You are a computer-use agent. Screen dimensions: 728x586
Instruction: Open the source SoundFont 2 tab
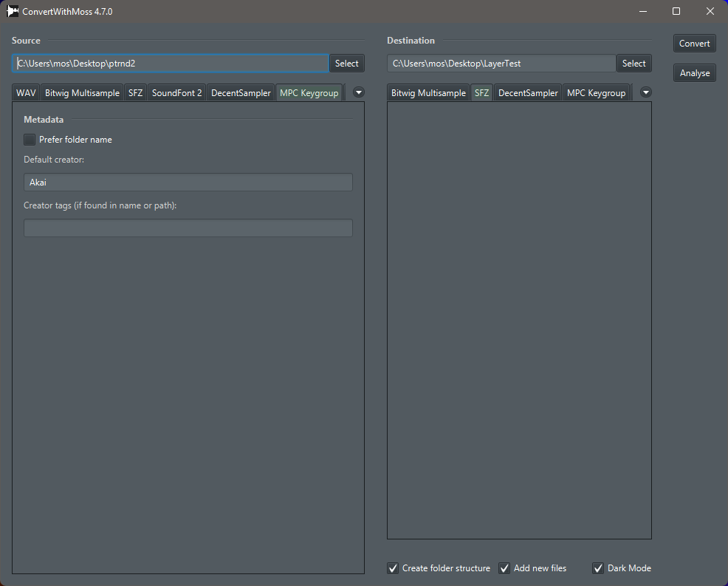pyautogui.click(x=177, y=93)
